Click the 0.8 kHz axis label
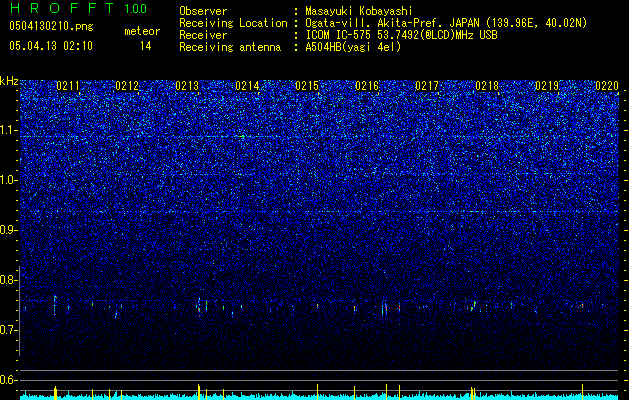This screenshot has width=629, height=400. (x=8, y=280)
